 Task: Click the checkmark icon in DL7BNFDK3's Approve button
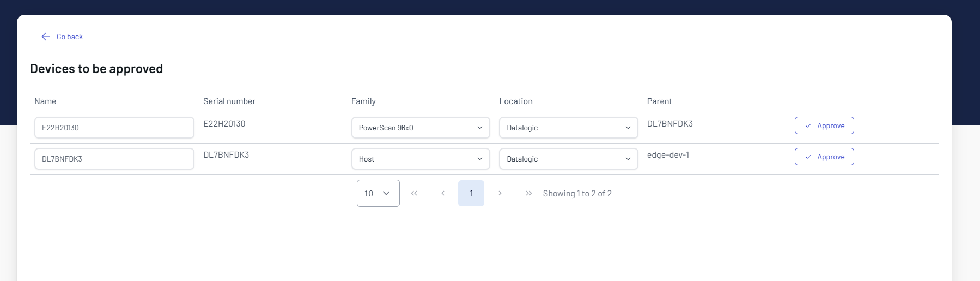[x=808, y=157]
